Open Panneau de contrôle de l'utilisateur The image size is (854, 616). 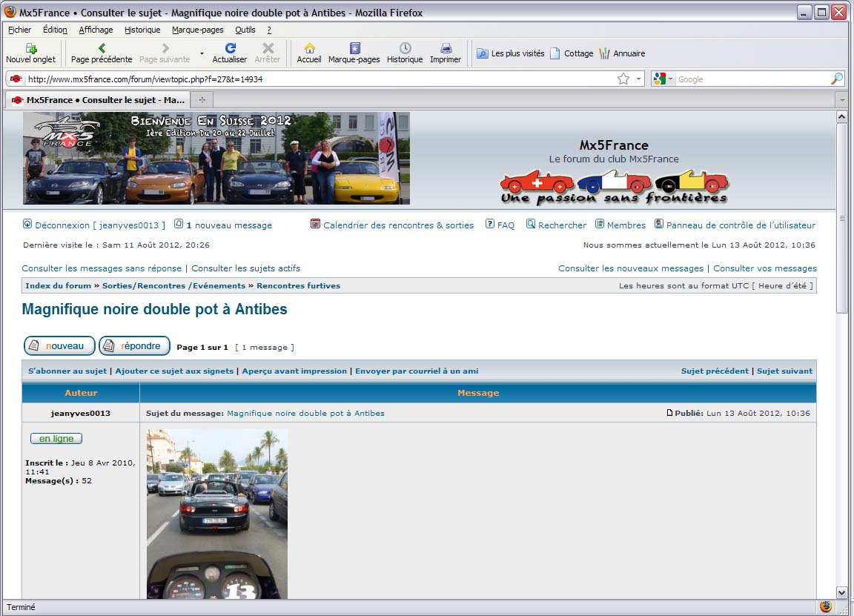(741, 225)
